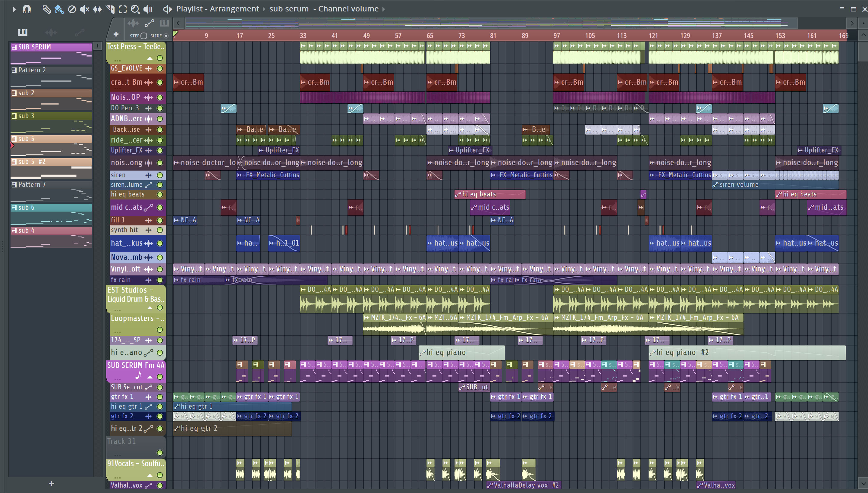This screenshot has width=868, height=493.
Task: Open menu arrow after Channel volume
Action: (x=384, y=9)
